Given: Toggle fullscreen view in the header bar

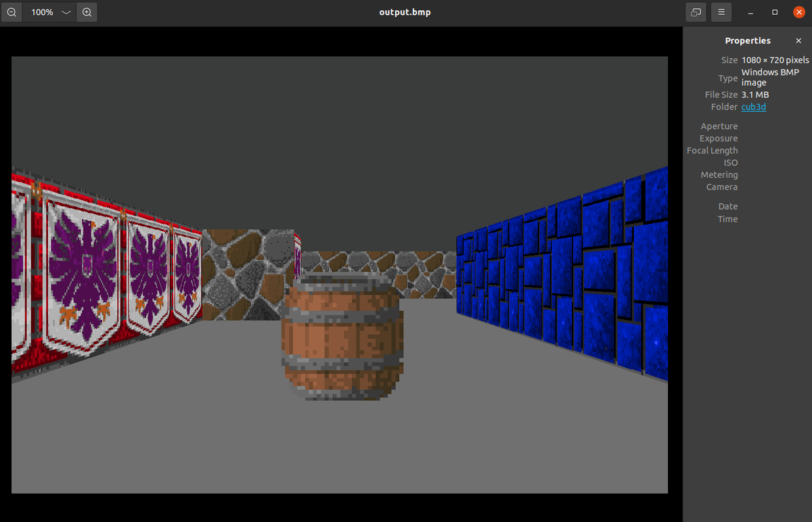Looking at the screenshot, I should point(696,12).
